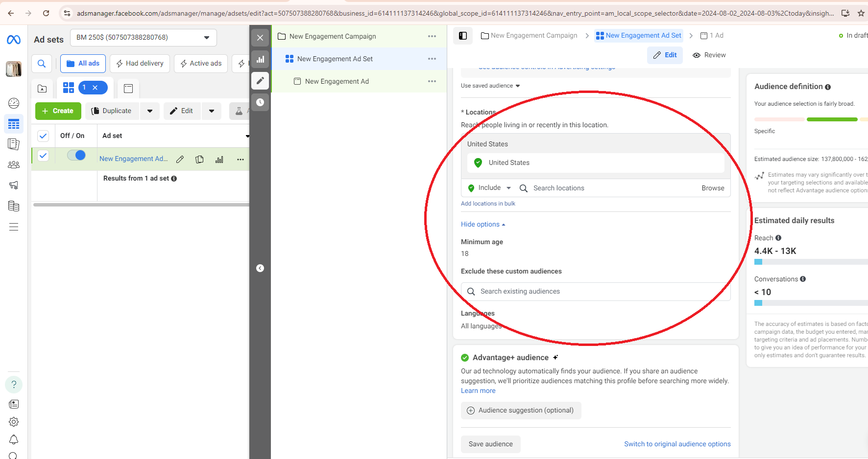The height and width of the screenshot is (459, 868).
Task: Open more options for New Engagement Ad
Action: pos(432,81)
